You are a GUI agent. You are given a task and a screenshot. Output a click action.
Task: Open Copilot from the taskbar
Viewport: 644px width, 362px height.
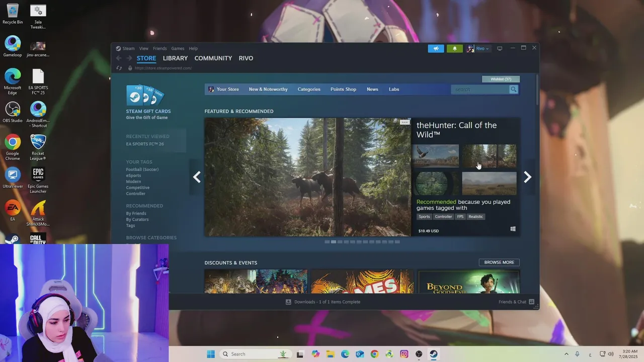315,354
